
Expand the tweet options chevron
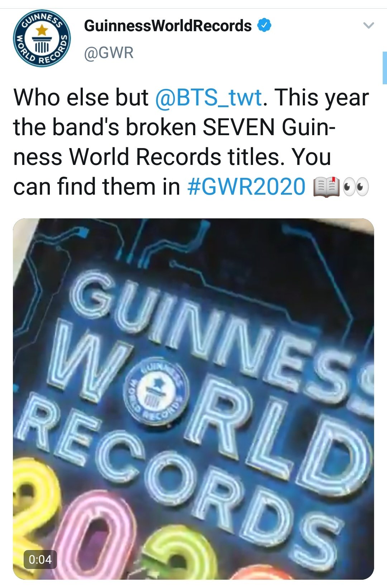coord(368,26)
